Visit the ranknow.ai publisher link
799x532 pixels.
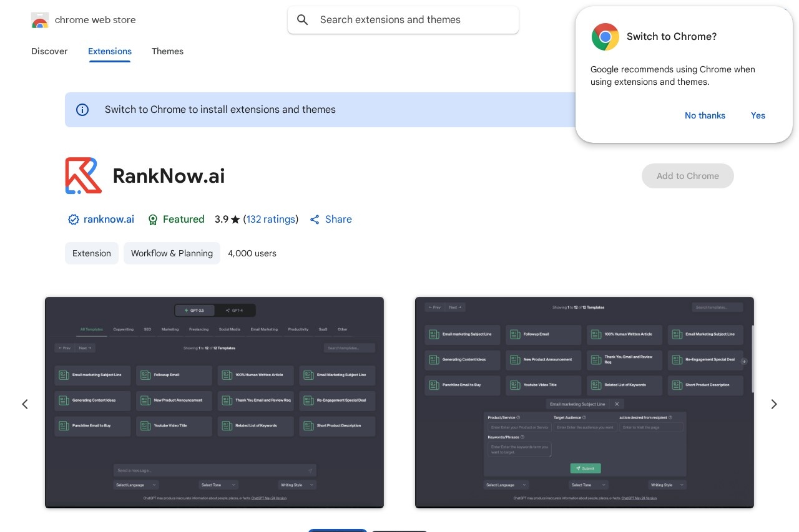pyautogui.click(x=109, y=220)
